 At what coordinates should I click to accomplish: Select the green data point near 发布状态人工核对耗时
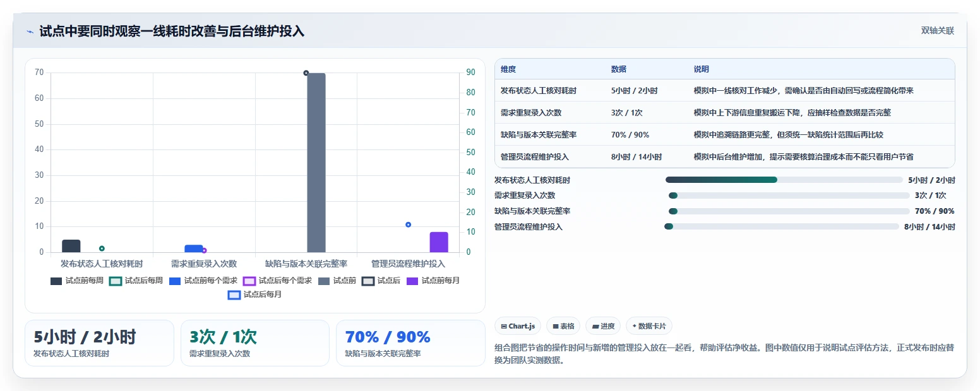point(102,248)
